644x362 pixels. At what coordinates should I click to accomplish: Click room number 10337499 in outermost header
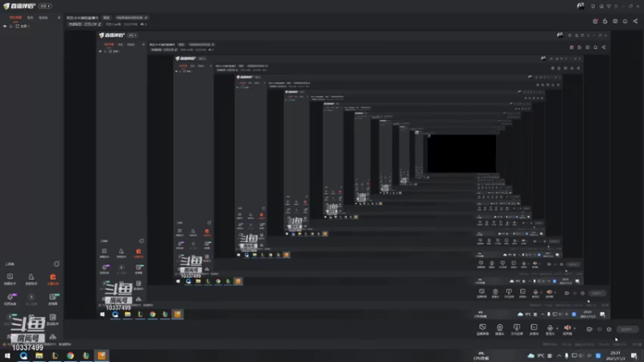pyautogui.click(x=130, y=24)
